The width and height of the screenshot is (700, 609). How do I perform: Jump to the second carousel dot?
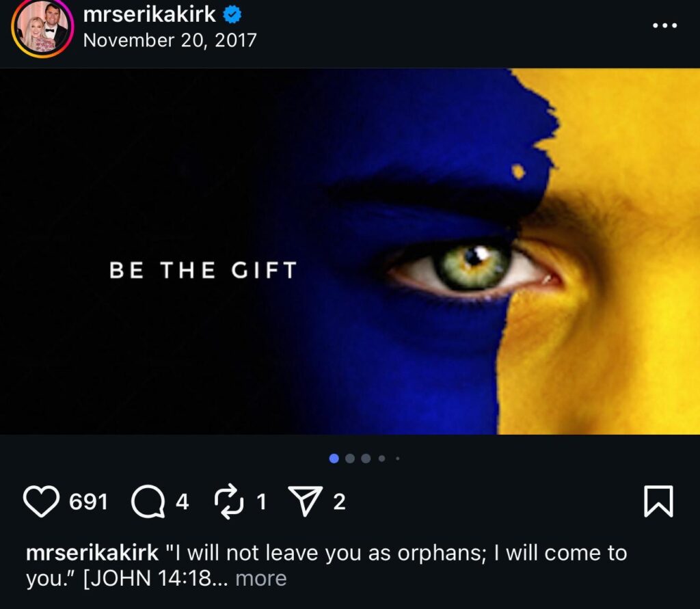point(350,459)
